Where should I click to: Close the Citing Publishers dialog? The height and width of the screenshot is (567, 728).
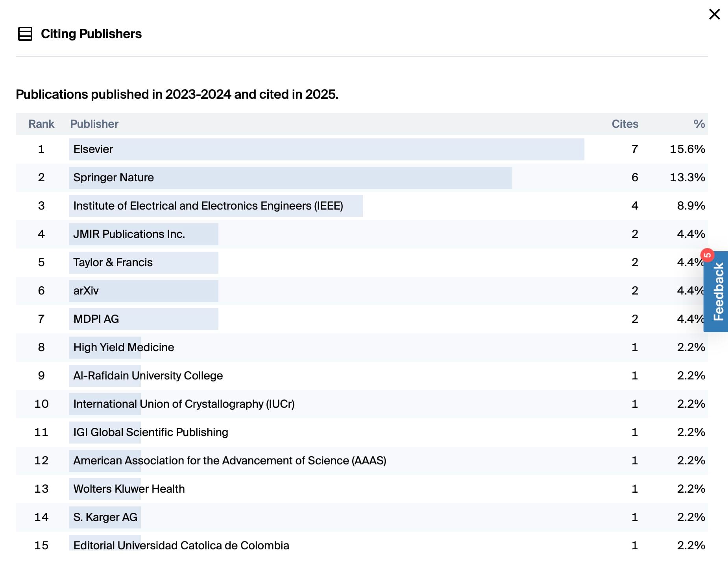coord(714,14)
